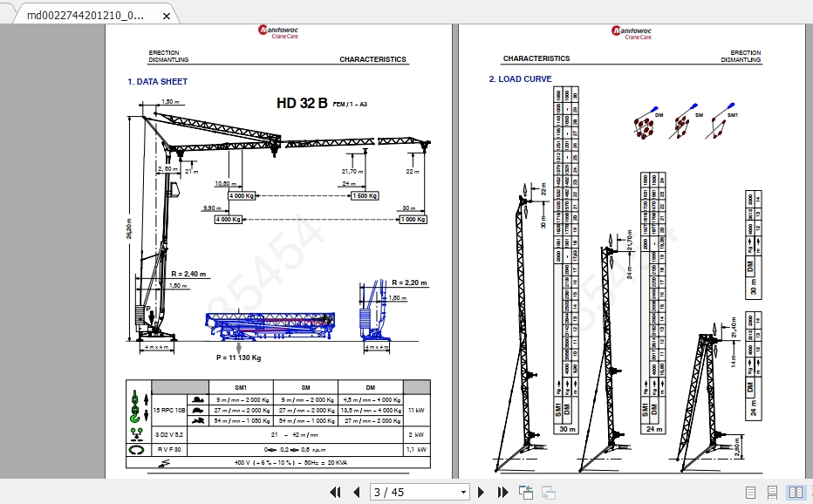Screen dimensions: 813x504
Task: Close the md0022744201210 document tab
Action: (167, 16)
